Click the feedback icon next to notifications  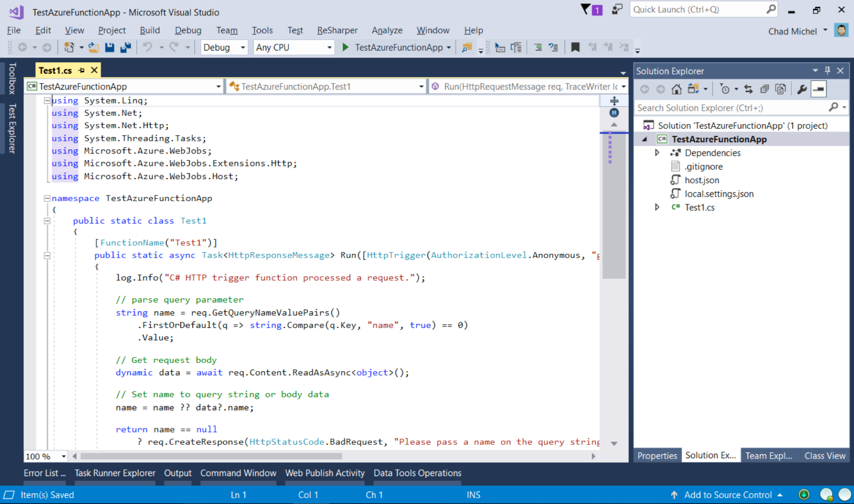pos(617,9)
